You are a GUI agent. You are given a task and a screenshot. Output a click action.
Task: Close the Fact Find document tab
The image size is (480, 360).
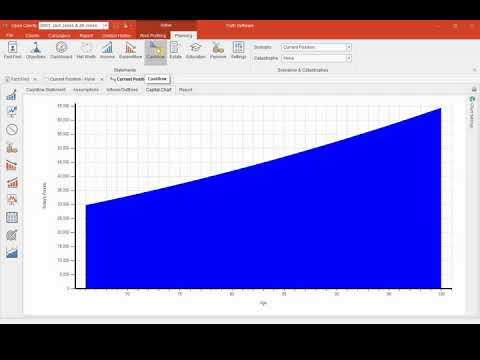35,79
